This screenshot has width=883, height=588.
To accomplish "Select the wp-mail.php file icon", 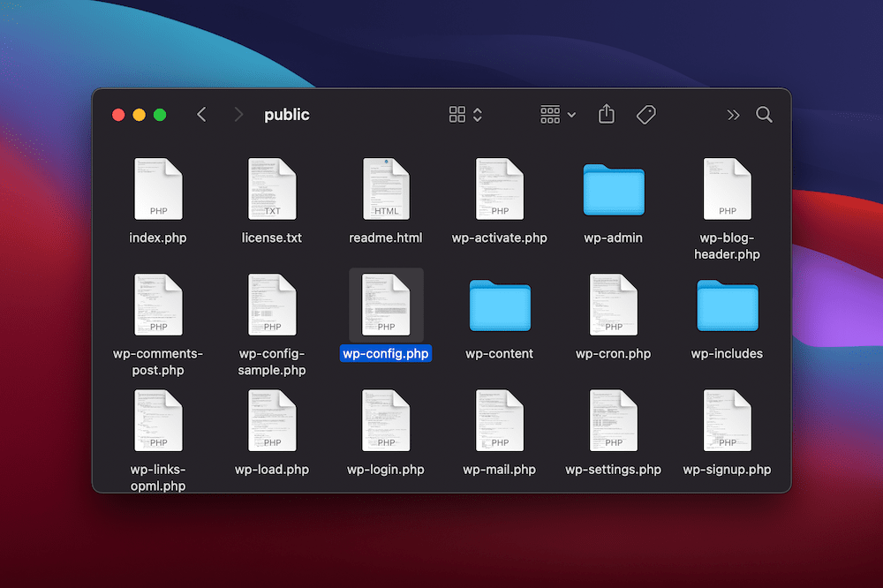I will [500, 421].
